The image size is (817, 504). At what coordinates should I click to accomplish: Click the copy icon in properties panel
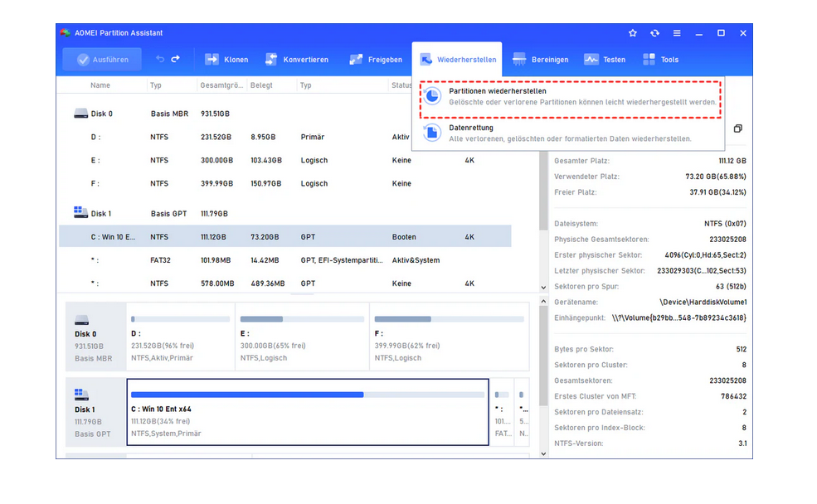coord(737,128)
